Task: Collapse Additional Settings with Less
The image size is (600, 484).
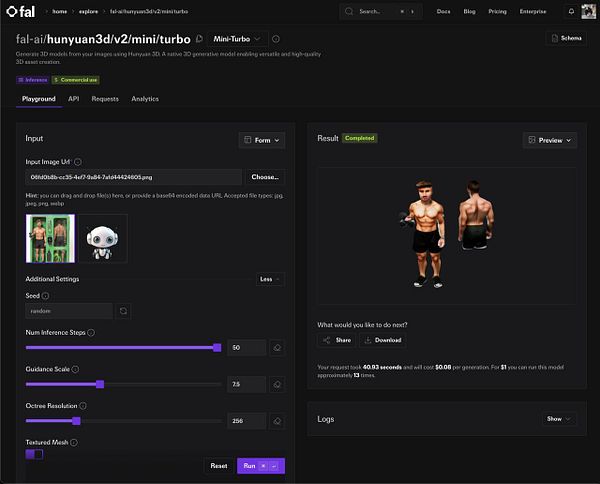Action: coord(270,279)
